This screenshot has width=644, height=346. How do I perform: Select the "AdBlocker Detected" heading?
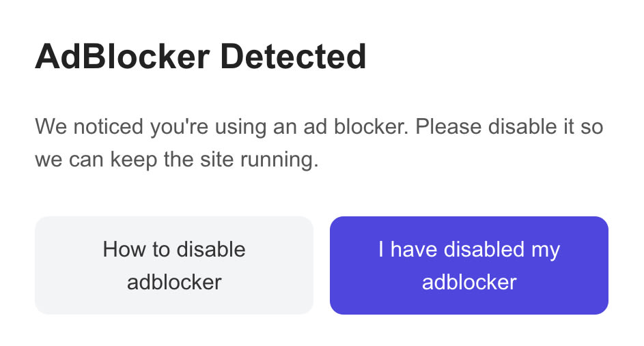click(x=200, y=57)
